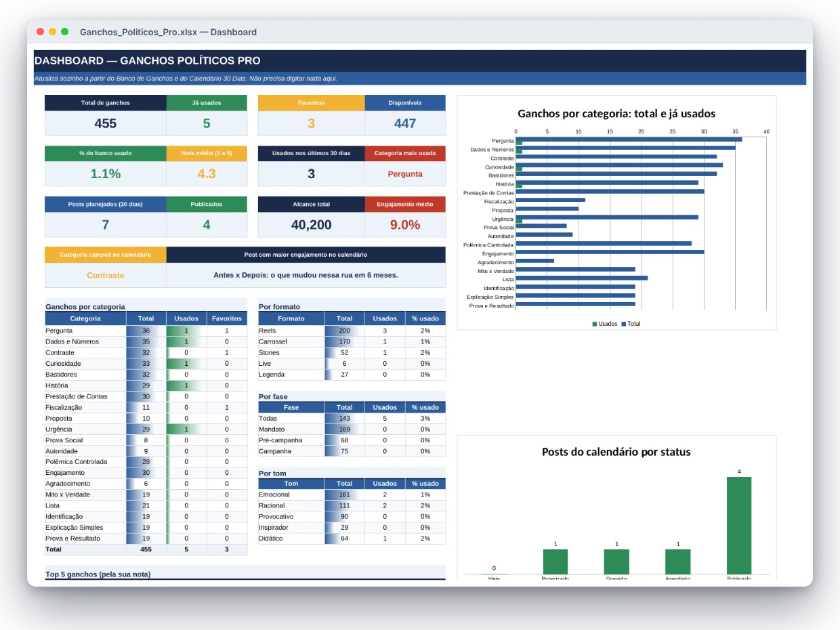Select the 9.0% Engajamento médio value
840x630 pixels.
pos(405,225)
